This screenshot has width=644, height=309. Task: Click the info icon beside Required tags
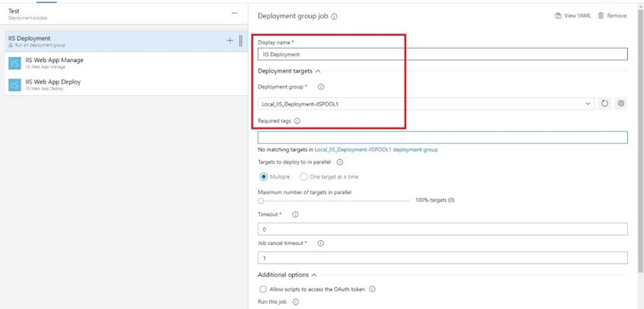click(x=297, y=121)
